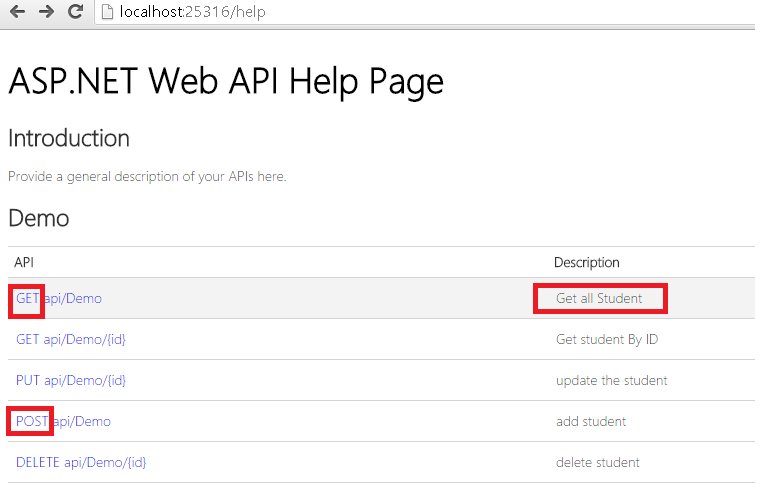Reload the help page
This screenshot has width=773, height=489.
click(x=75, y=13)
